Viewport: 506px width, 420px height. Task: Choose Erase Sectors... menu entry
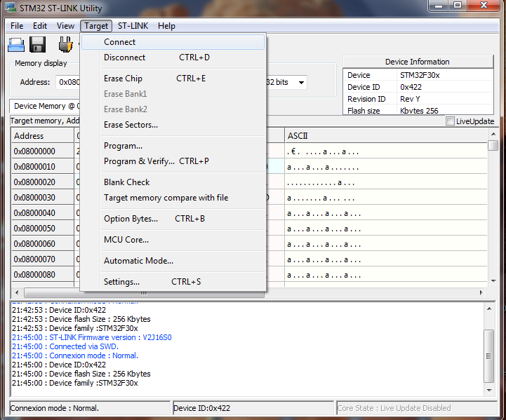point(173,125)
